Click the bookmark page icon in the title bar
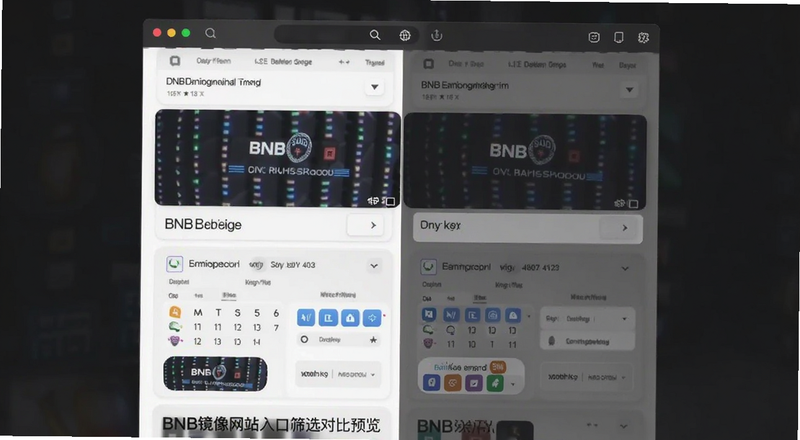800x440 pixels. pyautogui.click(x=618, y=37)
